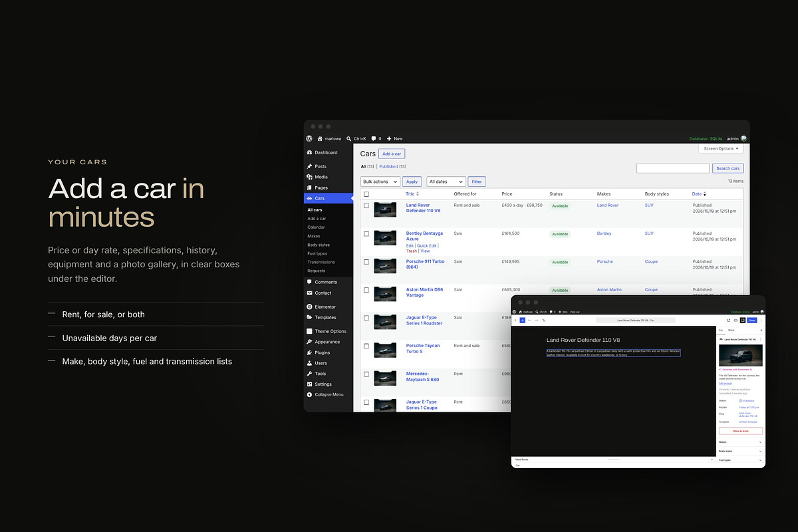This screenshot has width=798, height=532.
Task: Tick checkbox for Porsche Taycan Turbo S
Action: pyautogui.click(x=366, y=346)
